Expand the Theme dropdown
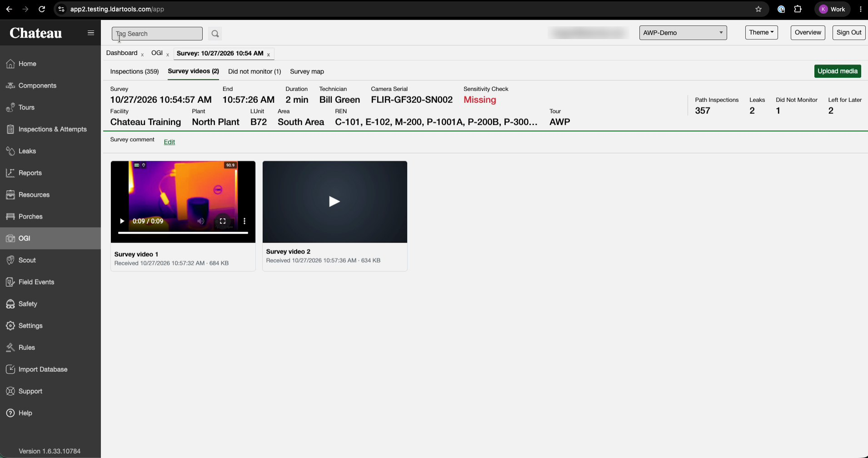 [762, 32]
